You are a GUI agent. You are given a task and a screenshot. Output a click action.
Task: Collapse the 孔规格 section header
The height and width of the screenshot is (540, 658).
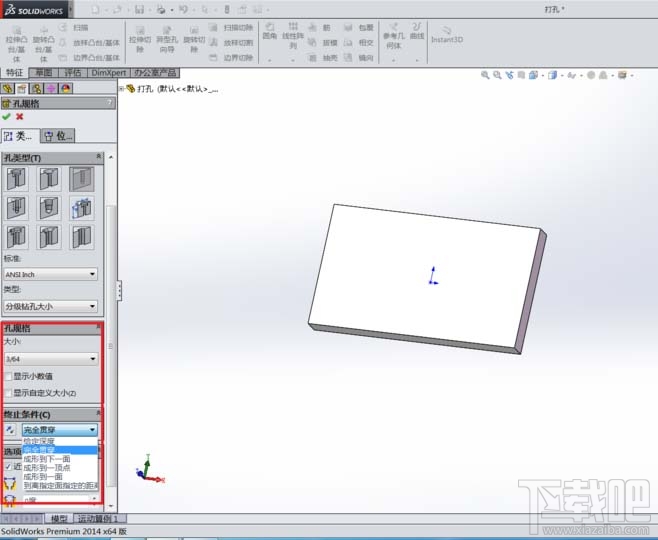[x=99, y=326]
